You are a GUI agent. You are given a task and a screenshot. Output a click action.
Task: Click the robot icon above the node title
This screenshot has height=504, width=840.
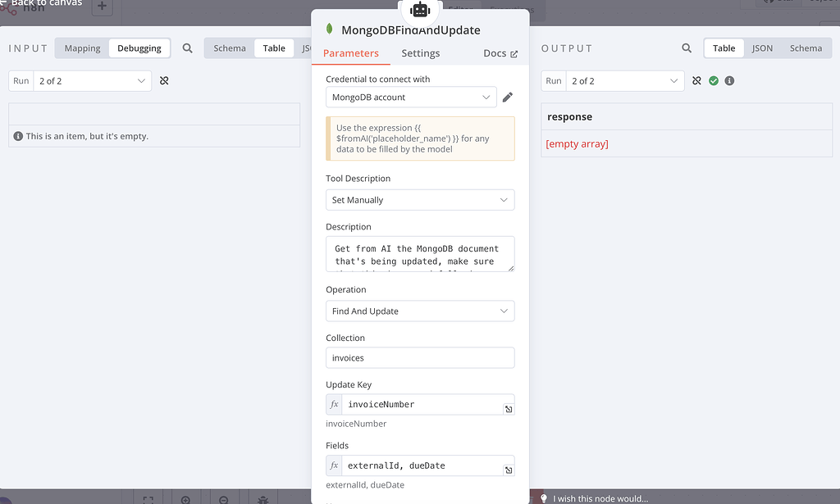[420, 11]
